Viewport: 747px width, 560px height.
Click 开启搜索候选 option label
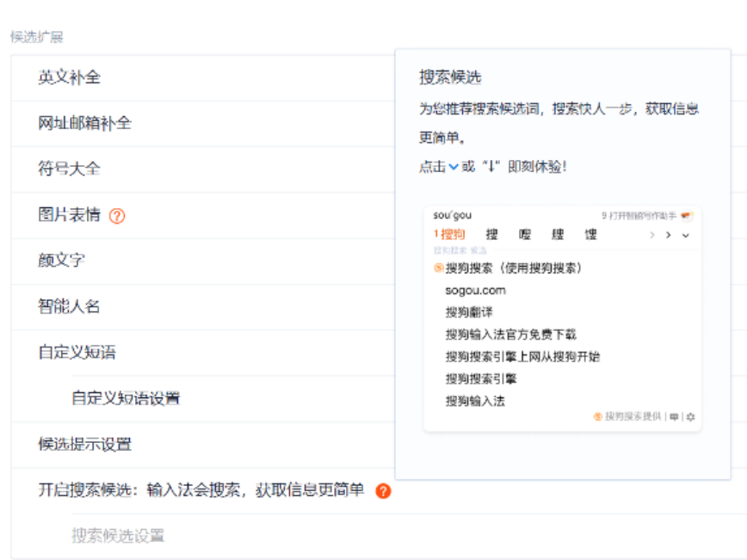pos(201,489)
